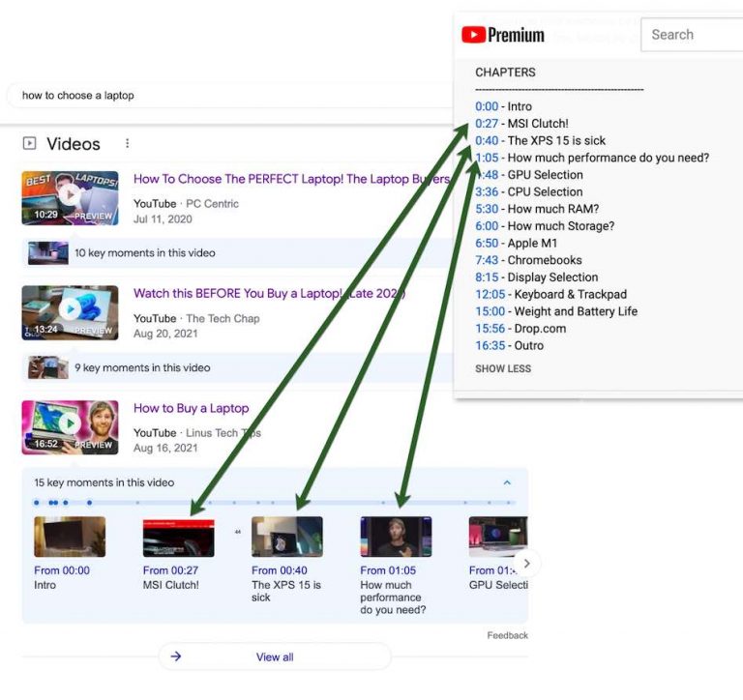Jump to chapter timestamp 8:15
This screenshot has width=743, height=700.
tap(487, 277)
